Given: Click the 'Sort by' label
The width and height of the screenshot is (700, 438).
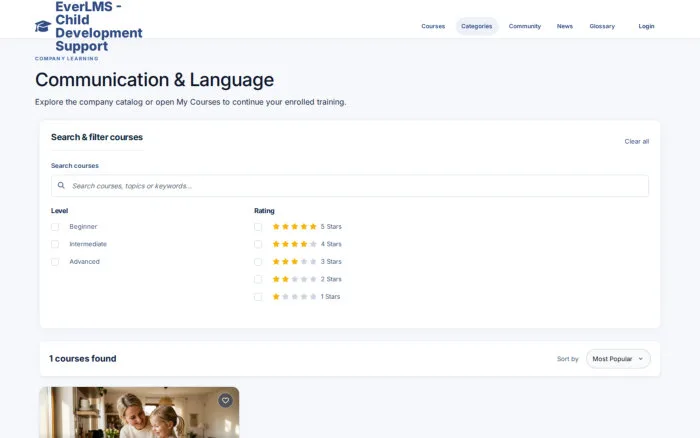Looking at the screenshot, I should pos(567,359).
